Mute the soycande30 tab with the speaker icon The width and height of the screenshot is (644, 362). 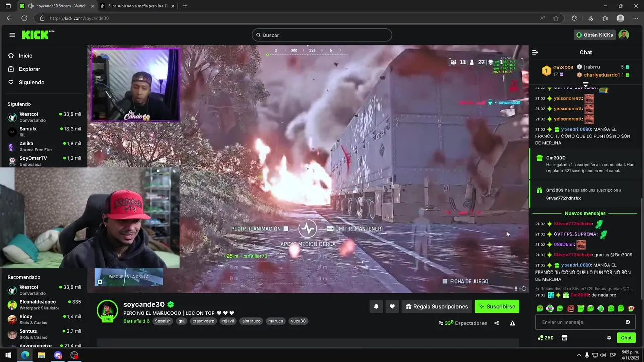[31, 6]
